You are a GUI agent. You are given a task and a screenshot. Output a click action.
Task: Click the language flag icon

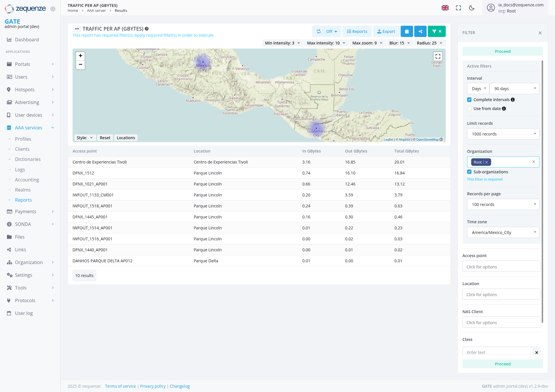445,8
